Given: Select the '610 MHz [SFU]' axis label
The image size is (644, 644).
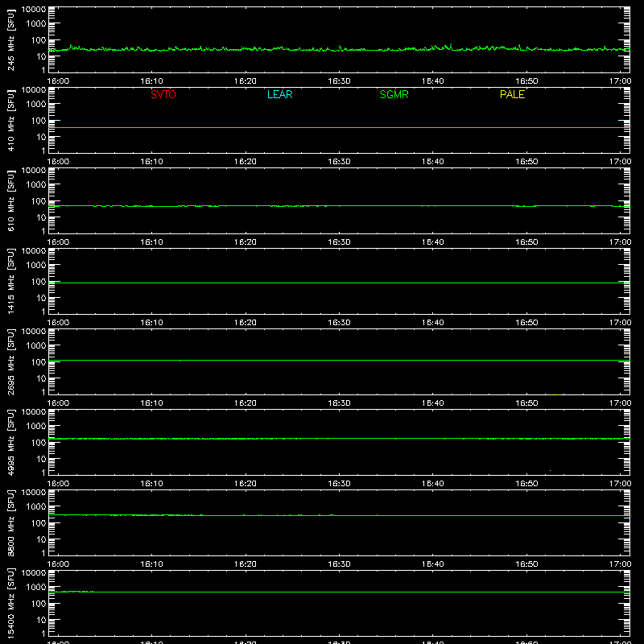Looking at the screenshot, I should pyautogui.click(x=10, y=200).
